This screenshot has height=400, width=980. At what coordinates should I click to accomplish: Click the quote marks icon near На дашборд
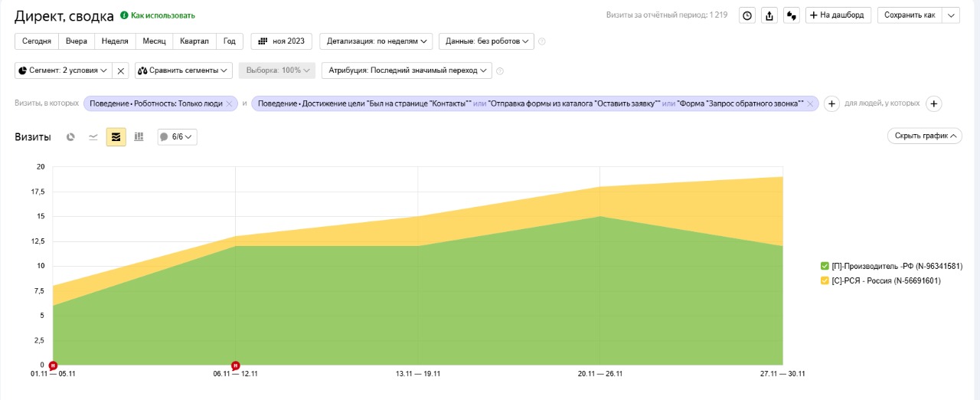coord(792,15)
